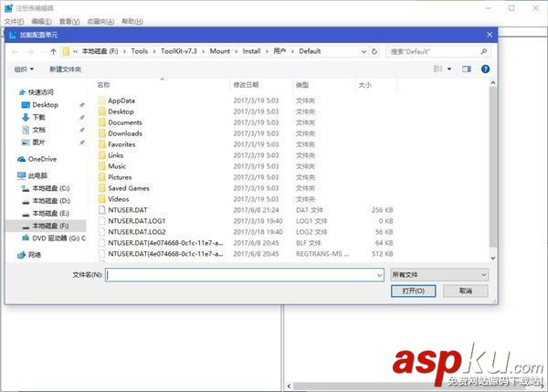This screenshot has width=548, height=392.
Task: Click the back navigation arrow
Action: (15, 52)
